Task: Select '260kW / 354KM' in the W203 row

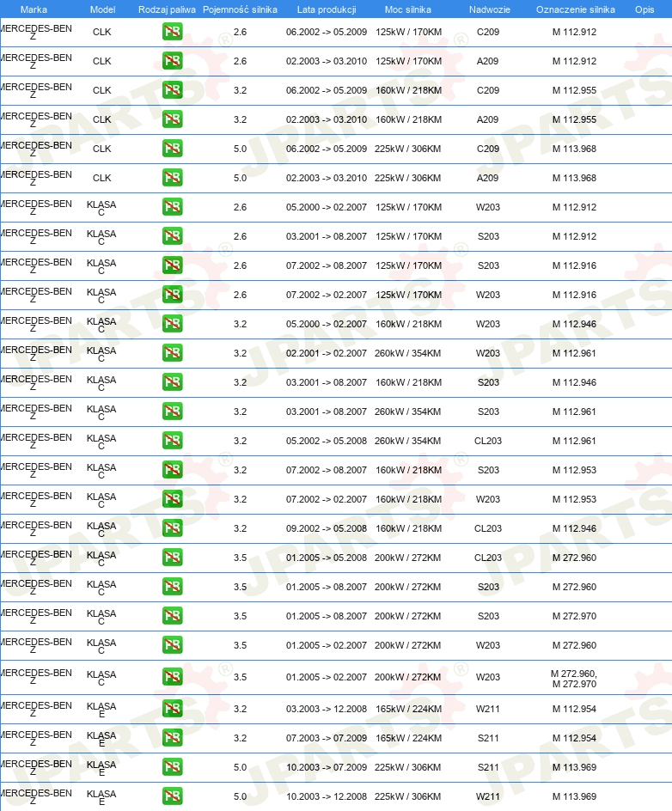Action: (x=407, y=353)
